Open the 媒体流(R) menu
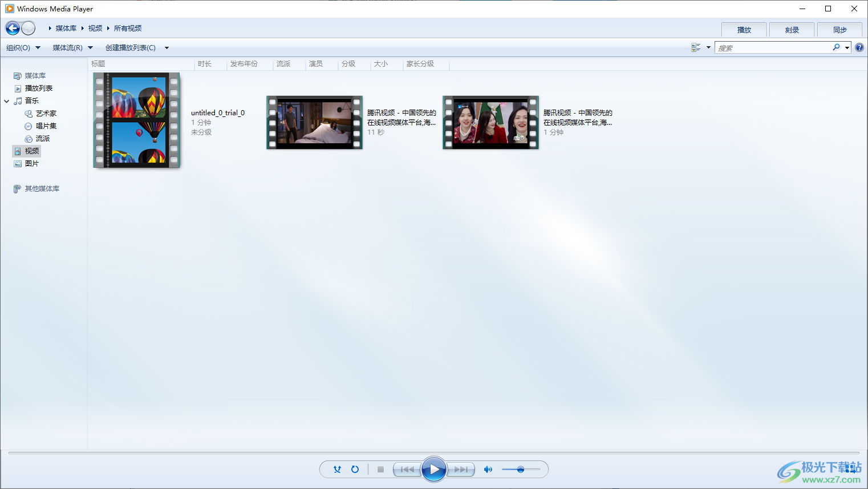 [x=72, y=47]
